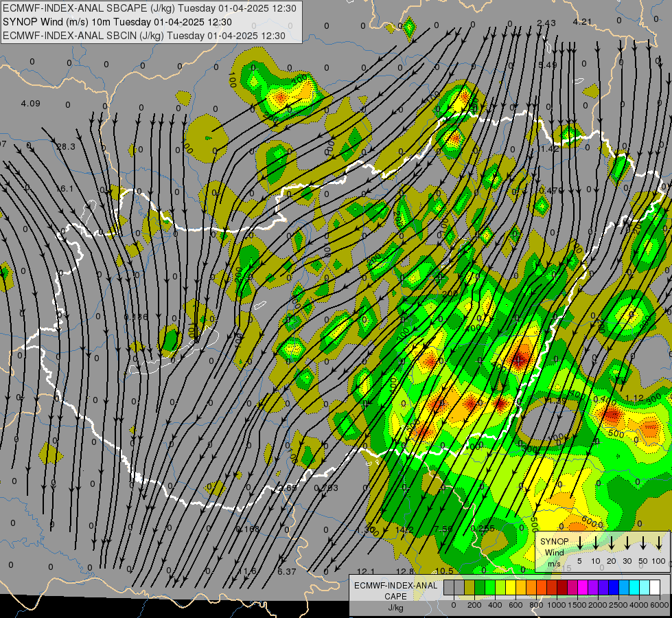Viewport: 672px width, 618px height.
Task: Click the 100 m/s wind arrow in SYNOP legend
Action: (659, 542)
